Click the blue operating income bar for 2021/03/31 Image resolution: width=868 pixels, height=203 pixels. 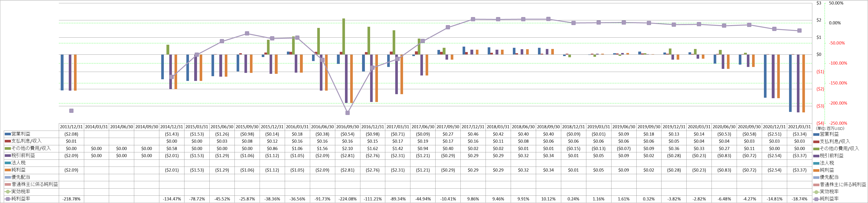(790, 83)
